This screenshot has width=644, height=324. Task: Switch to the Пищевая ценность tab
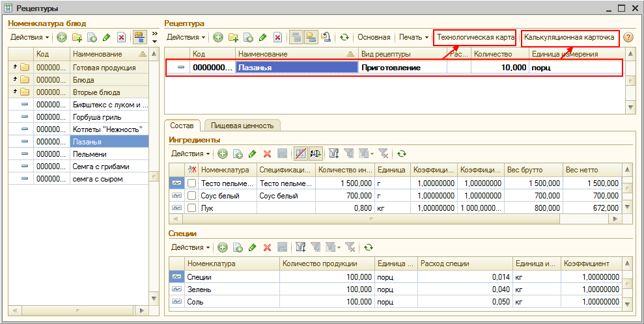click(242, 126)
